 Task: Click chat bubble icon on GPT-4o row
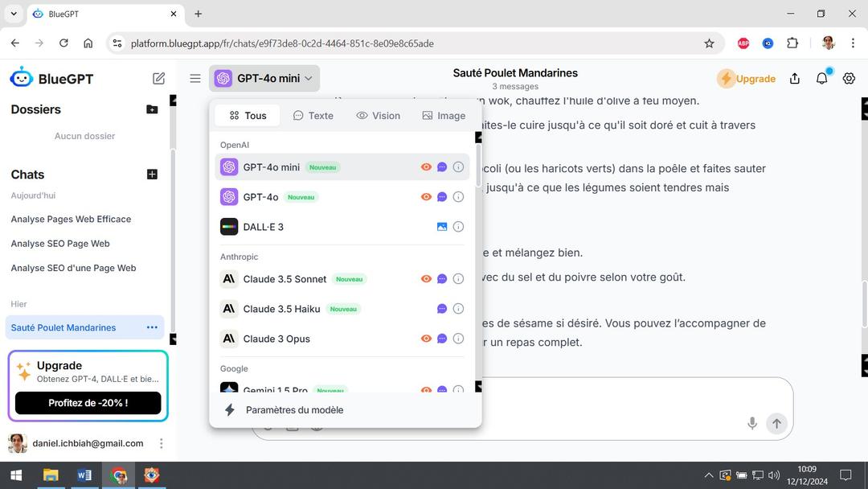point(442,196)
